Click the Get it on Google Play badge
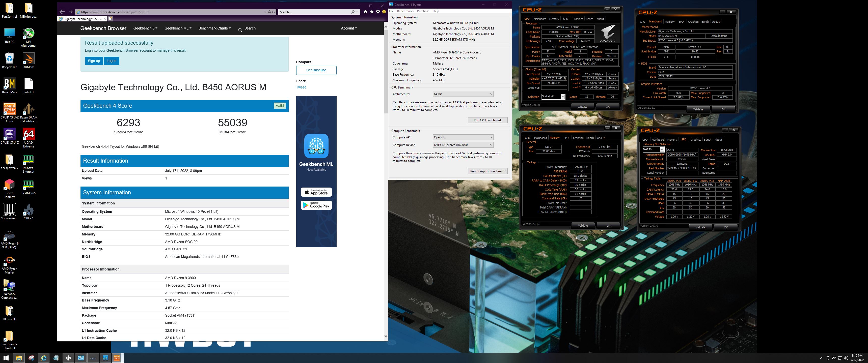 [x=316, y=205]
